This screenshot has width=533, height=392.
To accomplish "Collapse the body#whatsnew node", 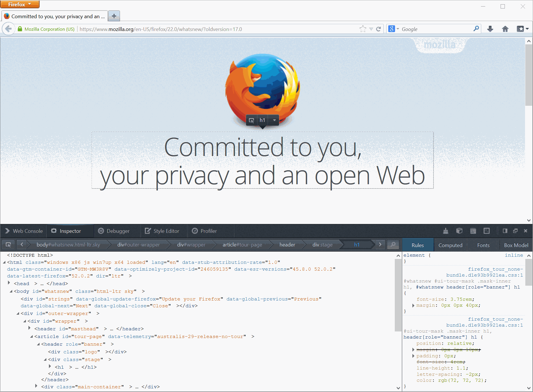I will tap(11, 291).
